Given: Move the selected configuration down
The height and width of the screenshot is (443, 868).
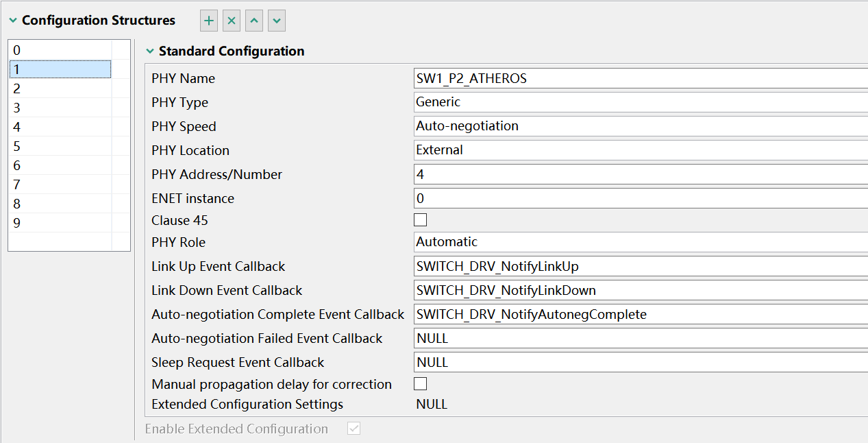Looking at the screenshot, I should [276, 21].
